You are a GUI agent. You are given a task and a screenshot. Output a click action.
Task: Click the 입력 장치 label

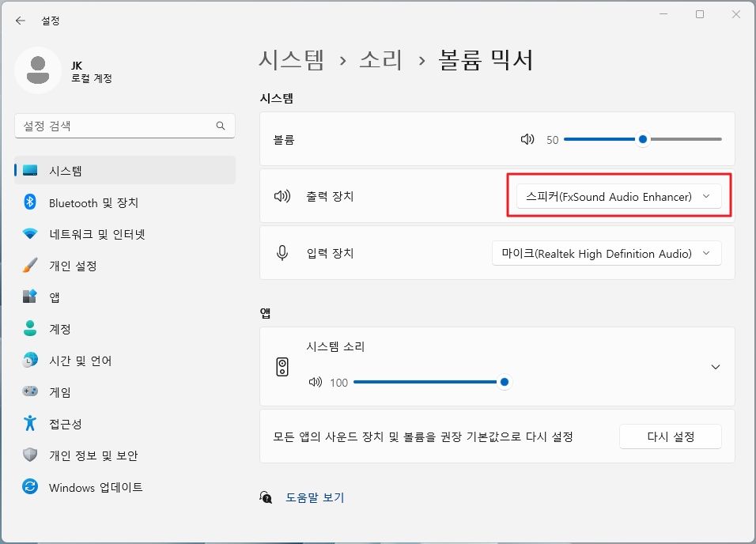(330, 253)
